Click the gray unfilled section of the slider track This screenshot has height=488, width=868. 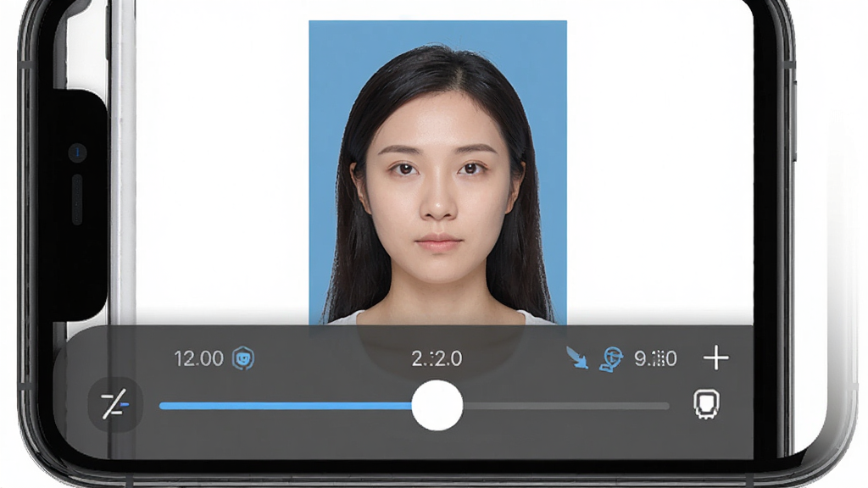point(565,406)
